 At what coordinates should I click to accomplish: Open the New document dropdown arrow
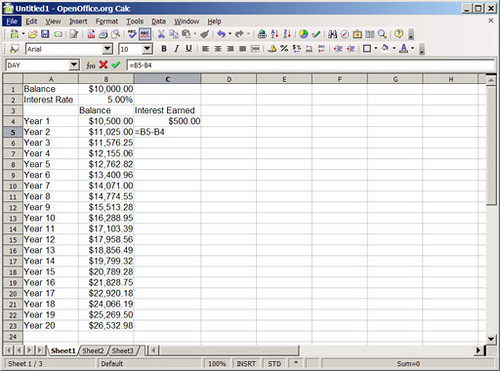23,34
